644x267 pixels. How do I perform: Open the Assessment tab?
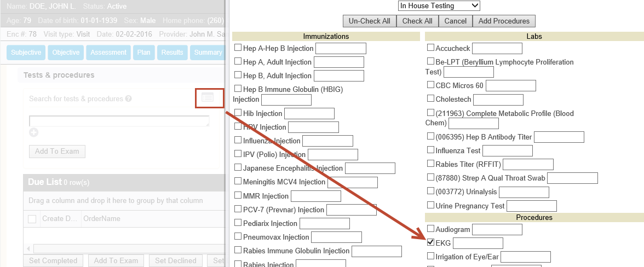point(108,53)
